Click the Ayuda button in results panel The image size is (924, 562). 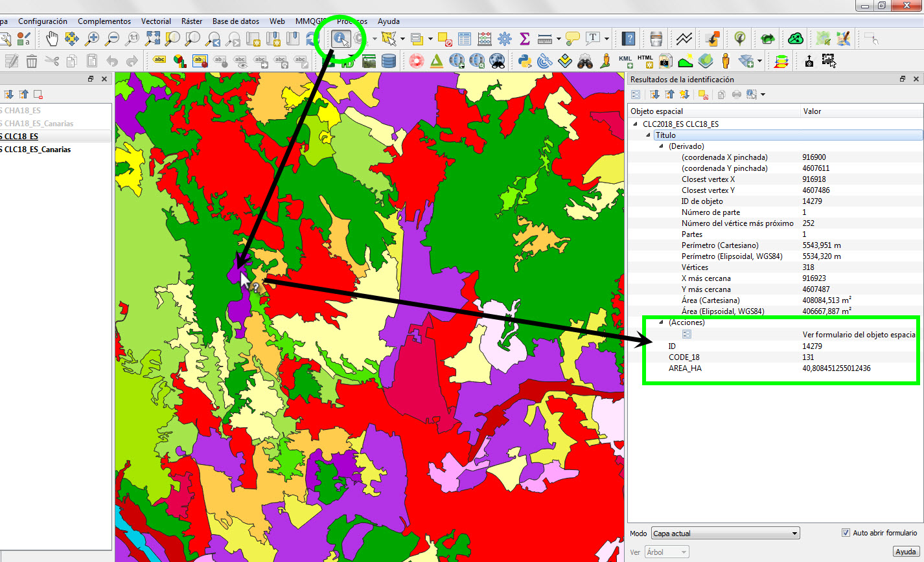pos(905,552)
